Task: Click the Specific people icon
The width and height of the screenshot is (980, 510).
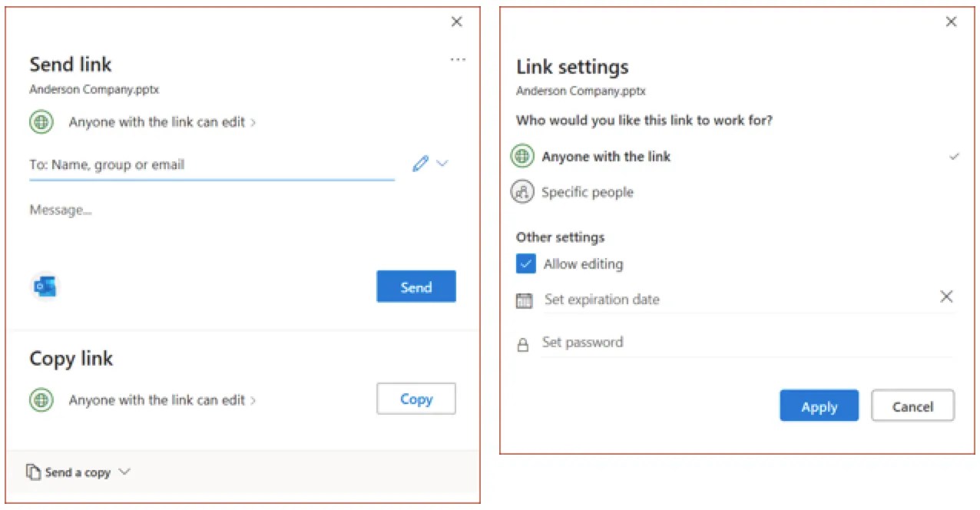Action: 522,192
